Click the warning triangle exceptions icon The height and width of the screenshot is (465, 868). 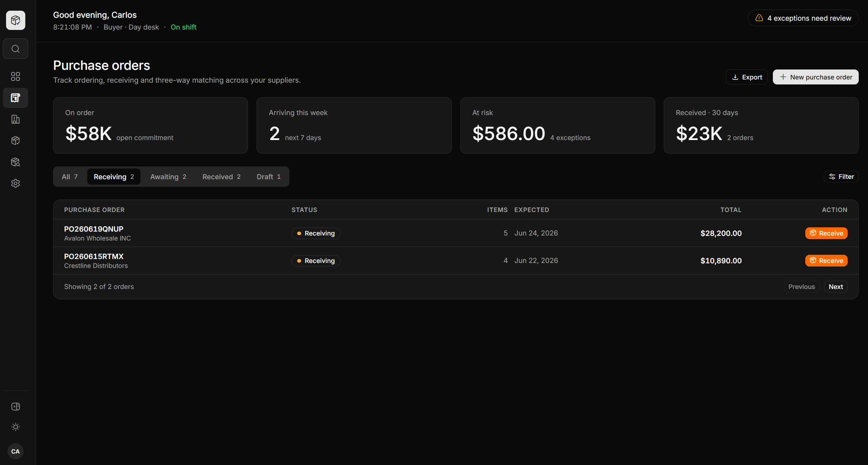[x=759, y=18]
